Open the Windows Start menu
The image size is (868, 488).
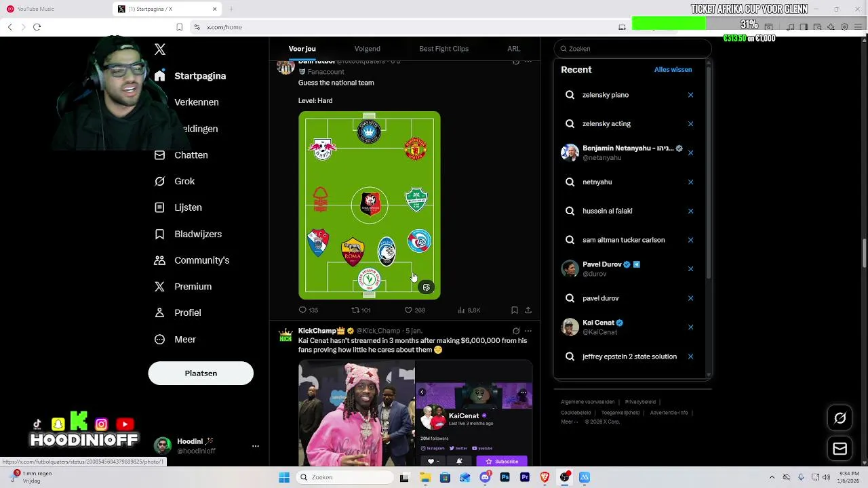tap(284, 477)
